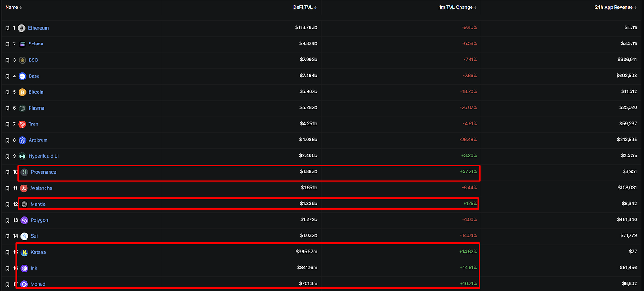Viewport: 644px width, 291px height.
Task: Select the -18.70% TVL change value
Action: (469, 92)
